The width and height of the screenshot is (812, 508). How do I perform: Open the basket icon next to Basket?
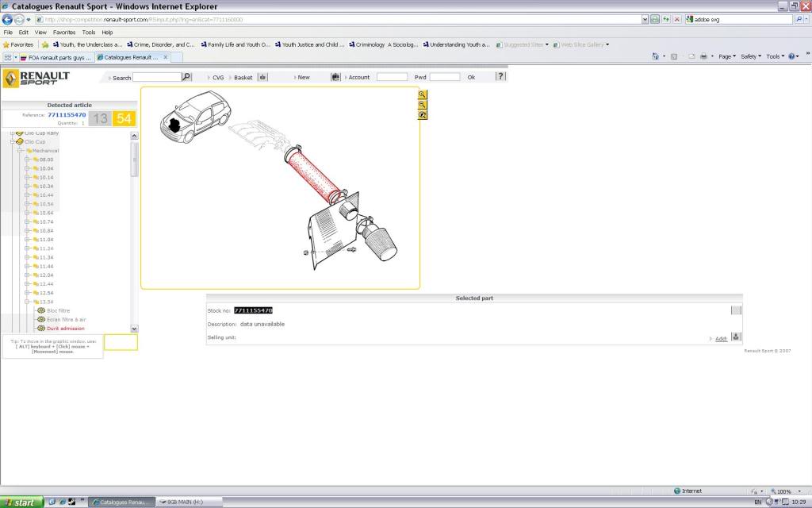point(262,77)
